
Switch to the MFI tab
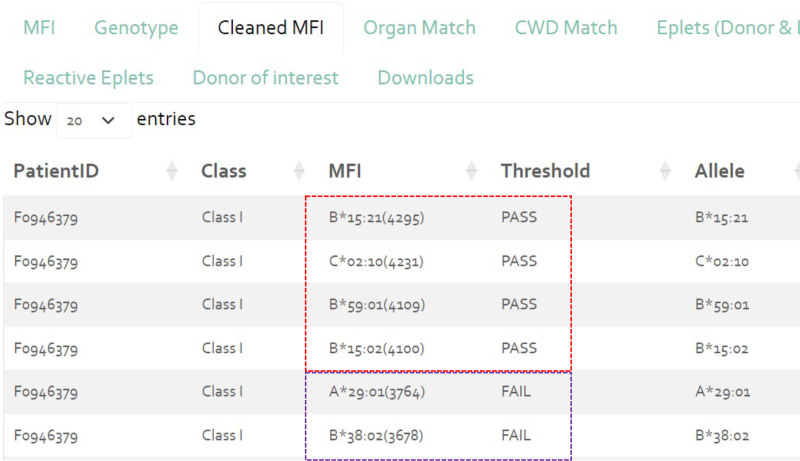[39, 28]
